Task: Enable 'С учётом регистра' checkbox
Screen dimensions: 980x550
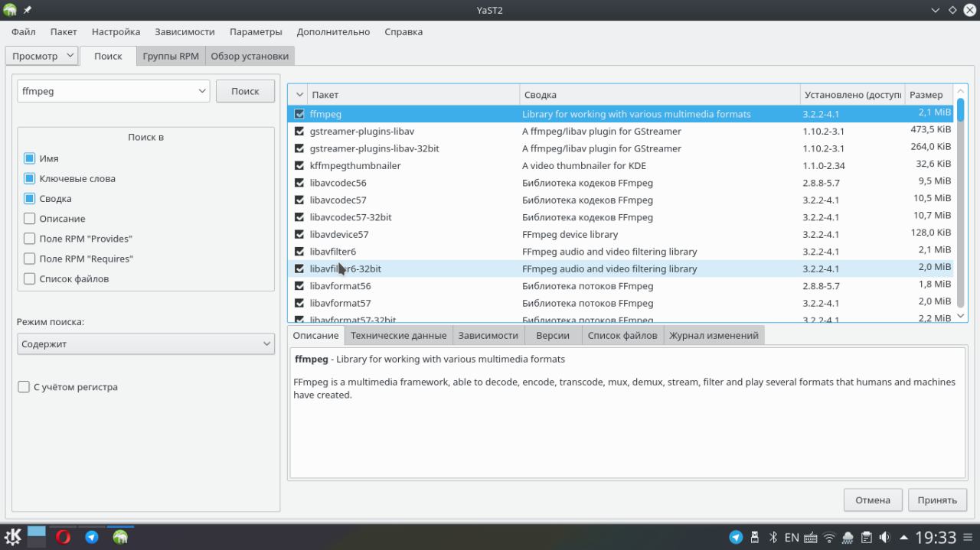Action: pyautogui.click(x=24, y=387)
